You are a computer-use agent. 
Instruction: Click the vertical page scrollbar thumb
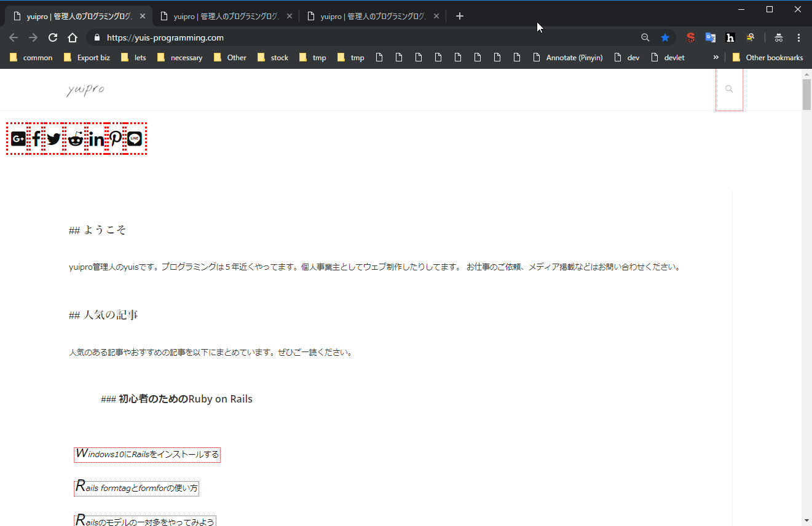806,93
